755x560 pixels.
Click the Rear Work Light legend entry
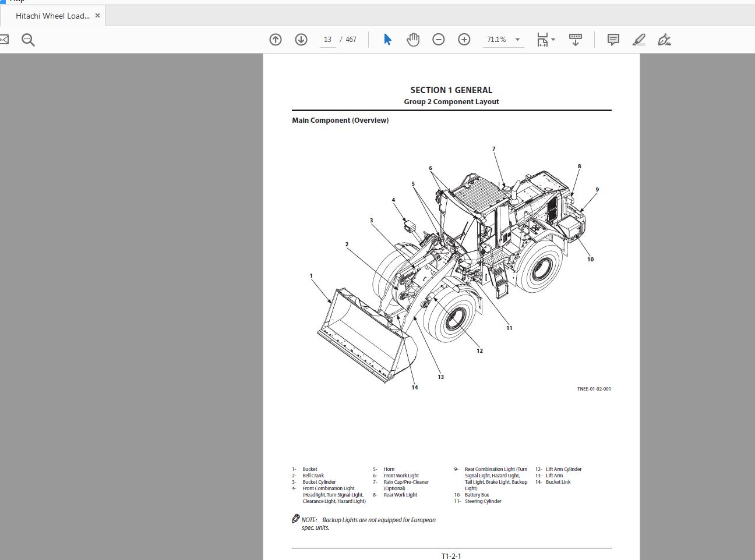[395, 495]
